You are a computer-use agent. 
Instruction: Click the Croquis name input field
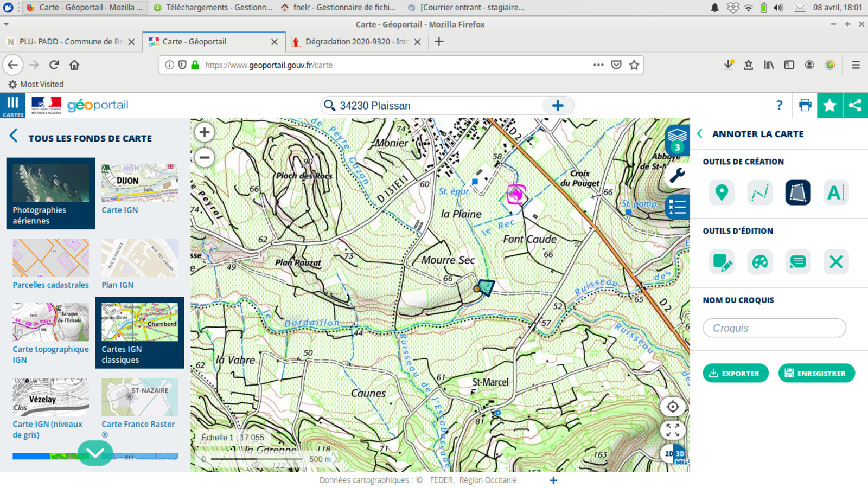[x=774, y=328]
